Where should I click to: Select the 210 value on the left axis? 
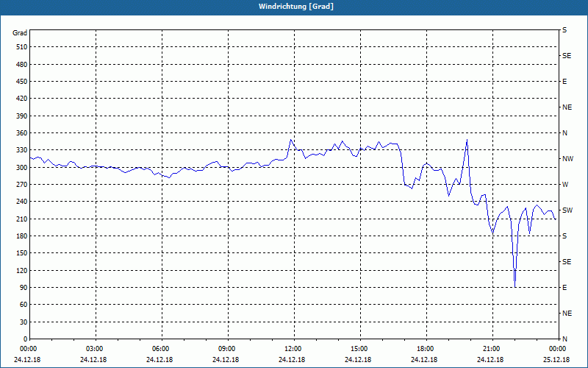point(22,219)
